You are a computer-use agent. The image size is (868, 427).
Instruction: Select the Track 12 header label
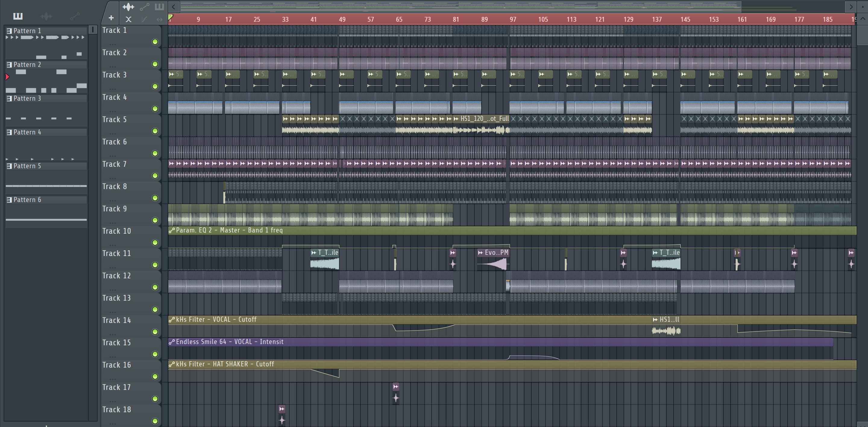coord(117,276)
